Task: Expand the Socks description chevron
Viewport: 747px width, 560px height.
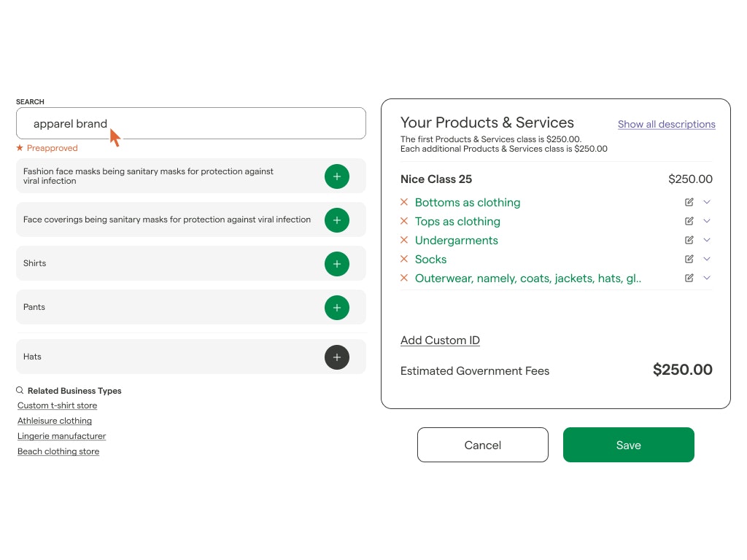Action: pyautogui.click(x=707, y=259)
